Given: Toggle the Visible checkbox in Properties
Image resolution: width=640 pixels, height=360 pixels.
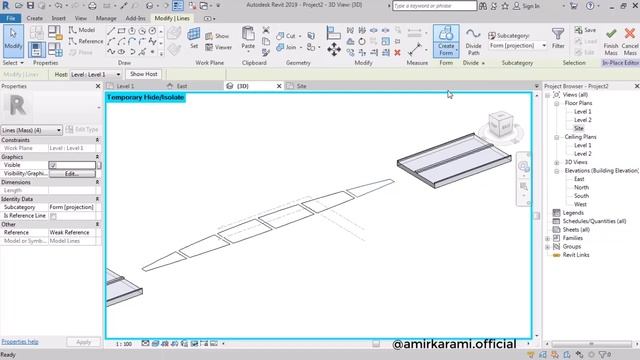Looking at the screenshot, I should [53, 165].
